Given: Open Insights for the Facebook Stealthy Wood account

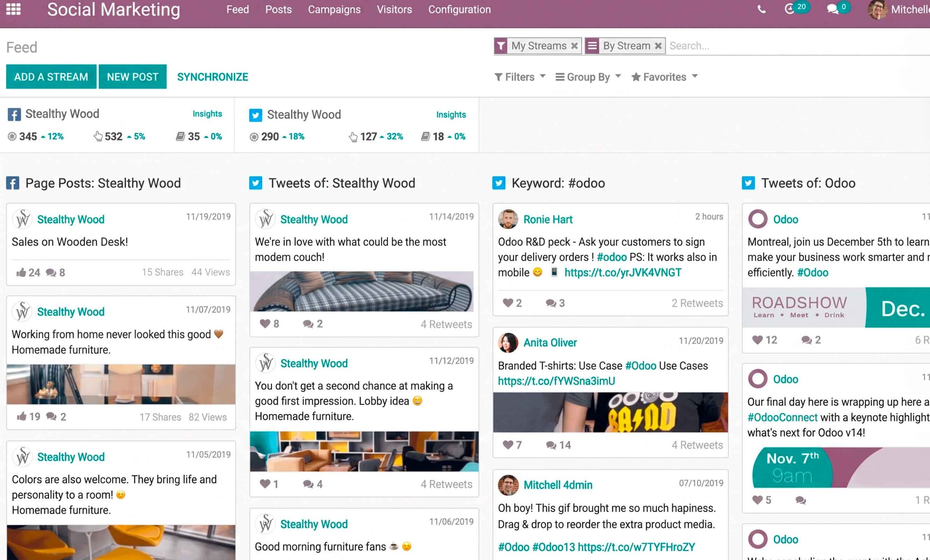Looking at the screenshot, I should coord(207,114).
